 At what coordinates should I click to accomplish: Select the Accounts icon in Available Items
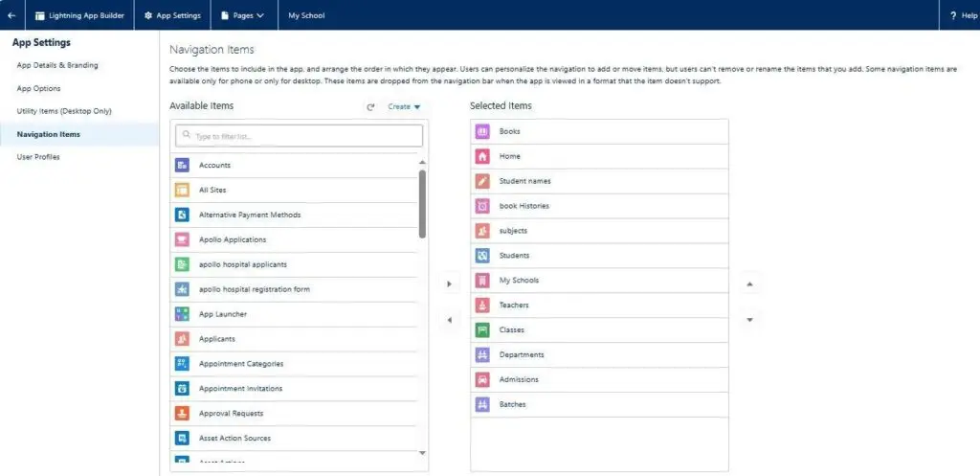[182, 166]
